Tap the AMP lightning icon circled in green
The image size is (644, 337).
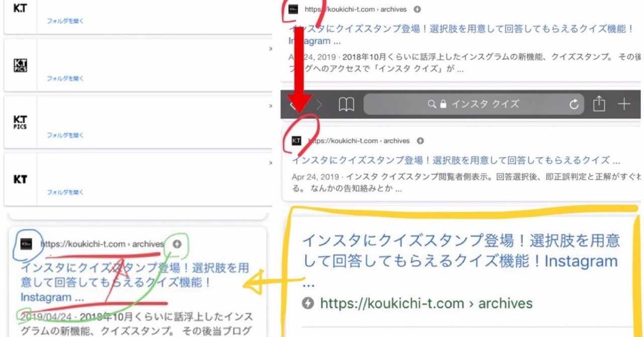(x=177, y=244)
